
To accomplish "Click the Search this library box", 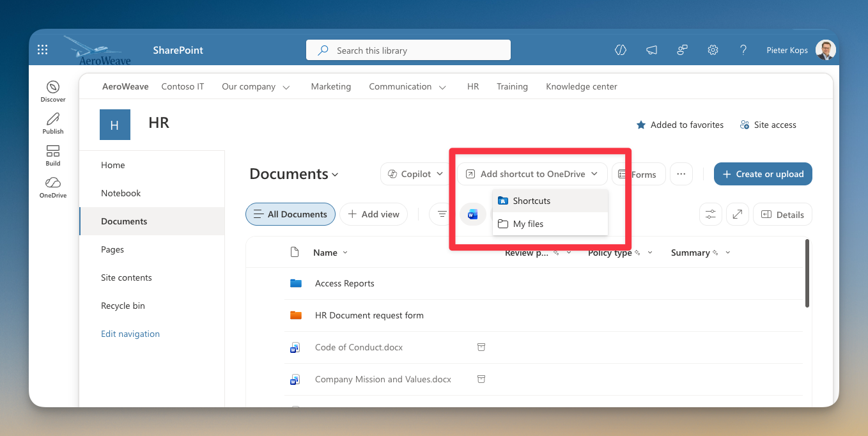I will pyautogui.click(x=408, y=50).
